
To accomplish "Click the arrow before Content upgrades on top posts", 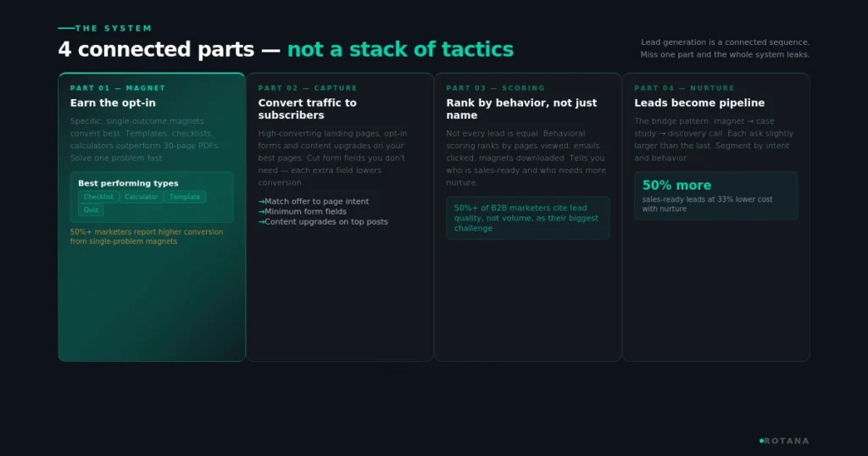I will click(261, 222).
